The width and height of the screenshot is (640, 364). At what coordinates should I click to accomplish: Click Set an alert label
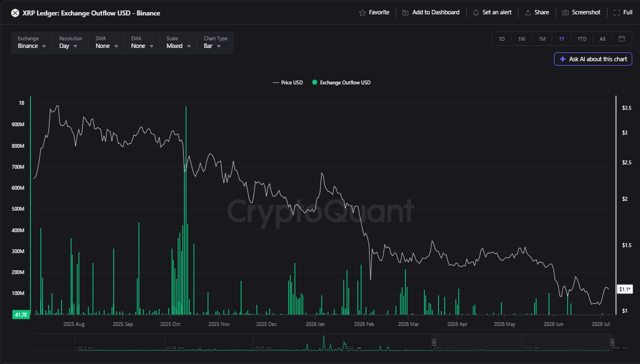pos(497,13)
